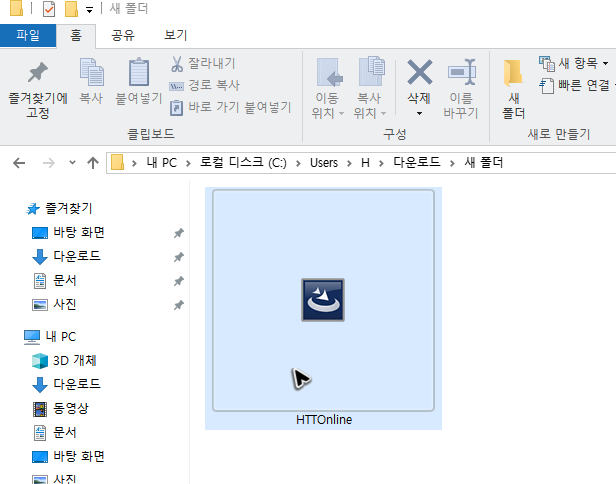Click H in the address path
The width and height of the screenshot is (616, 484).
[x=365, y=163]
